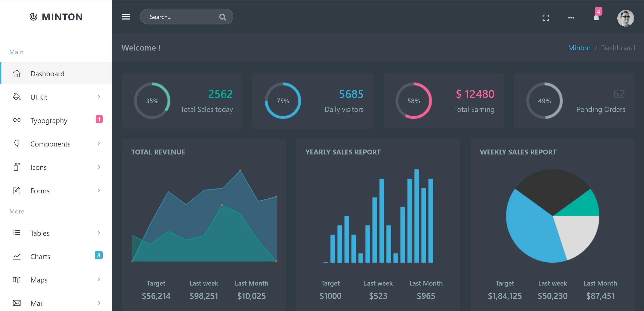This screenshot has width=644, height=311.
Task: Open the Charts menu item
Action: click(40, 257)
